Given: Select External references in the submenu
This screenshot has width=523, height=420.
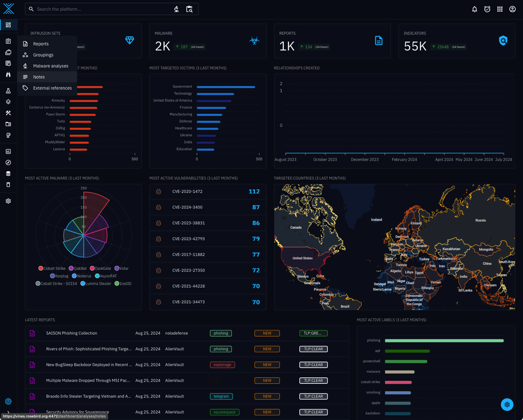Looking at the screenshot, I should pyautogui.click(x=47, y=88).
